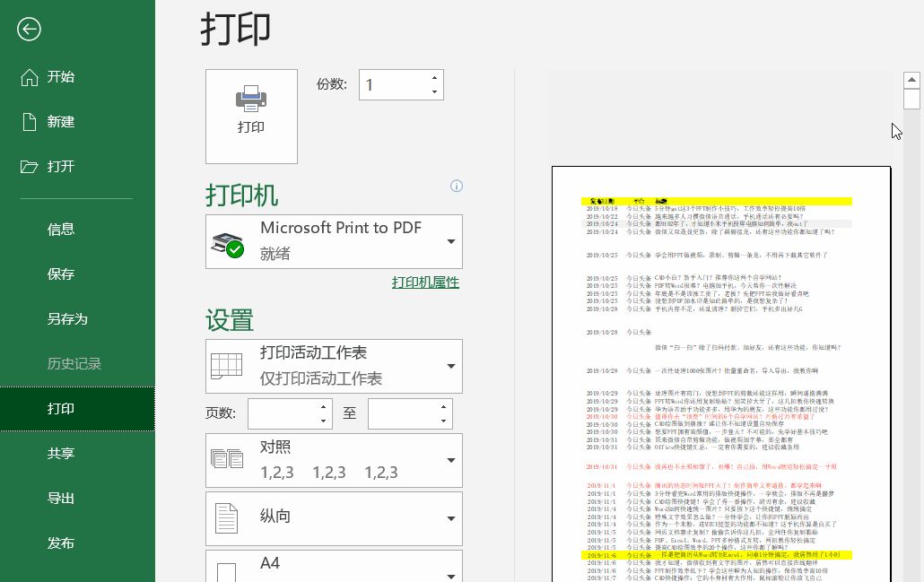
Task: Select 新建 in the sidebar
Action: coord(60,122)
